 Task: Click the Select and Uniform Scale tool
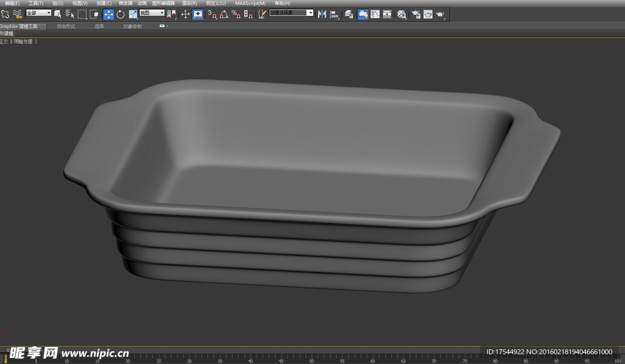132,14
